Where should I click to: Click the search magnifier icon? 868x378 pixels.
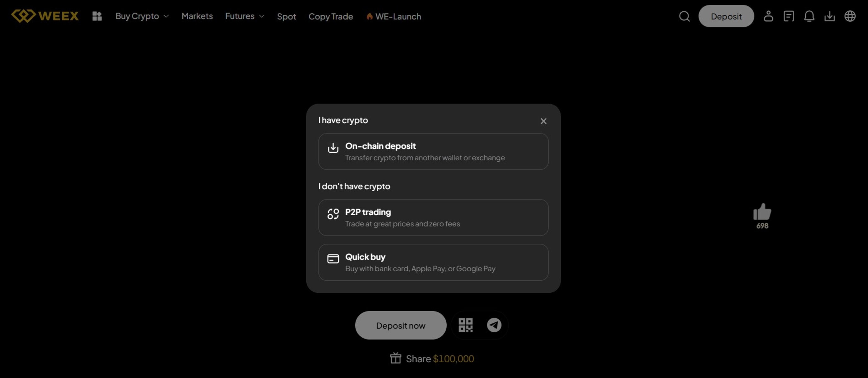point(684,16)
